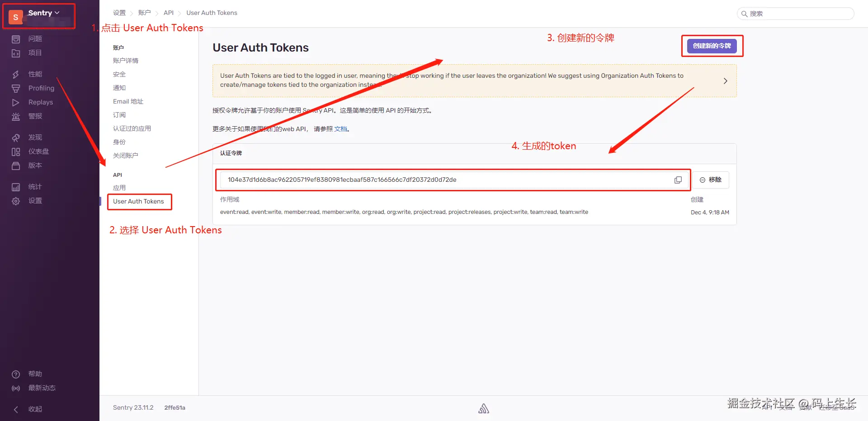
Task: Expand the Organization Auth Tokens alert chevron
Action: coord(725,81)
